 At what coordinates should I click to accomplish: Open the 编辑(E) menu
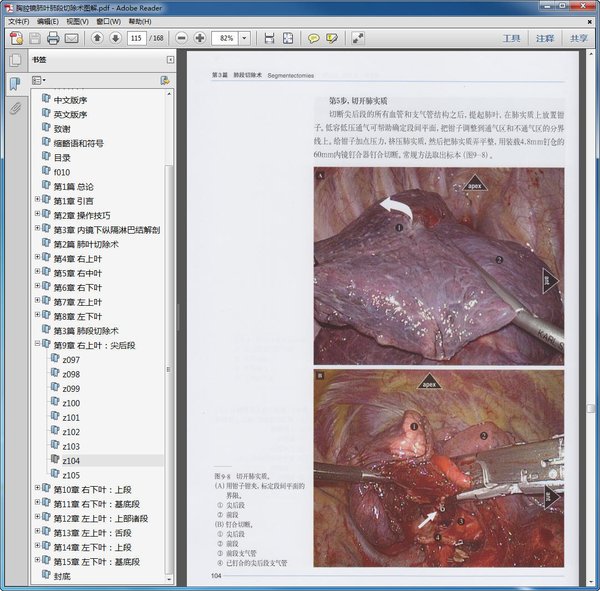[48, 21]
